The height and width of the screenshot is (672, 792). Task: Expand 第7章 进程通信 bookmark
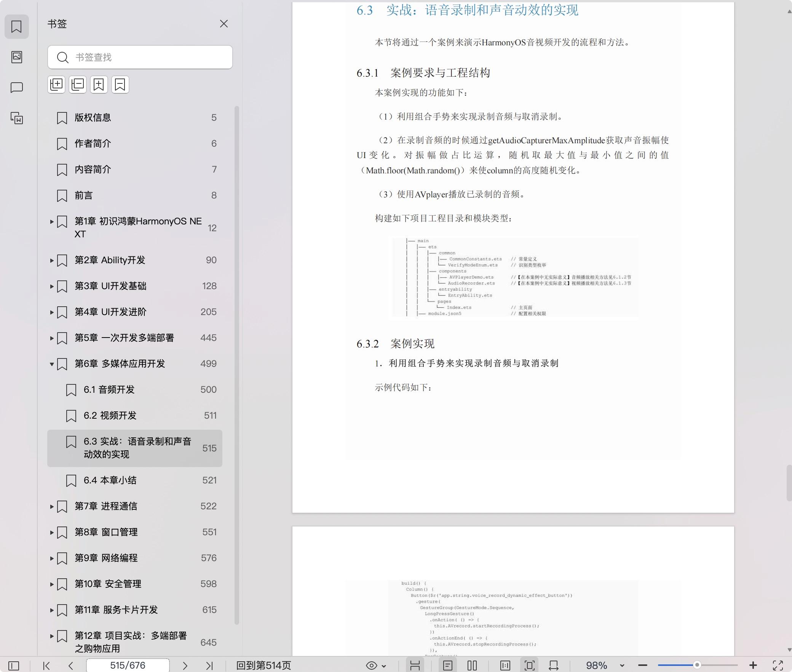point(52,506)
